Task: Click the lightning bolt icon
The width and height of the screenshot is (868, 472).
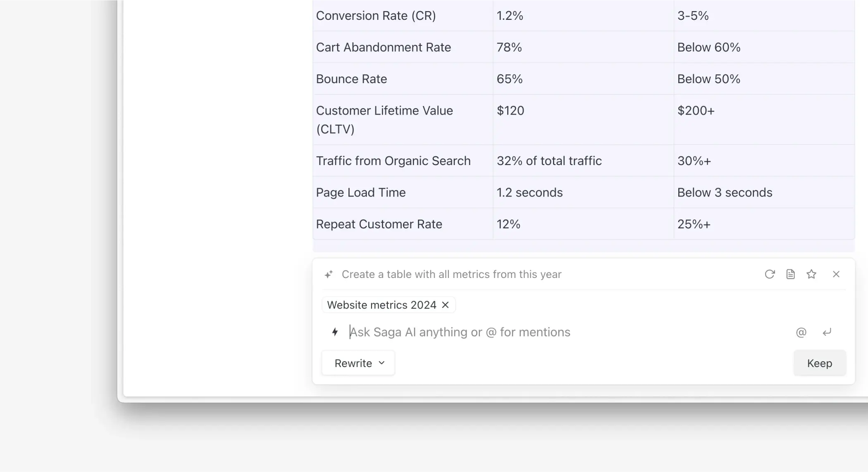Action: point(335,332)
